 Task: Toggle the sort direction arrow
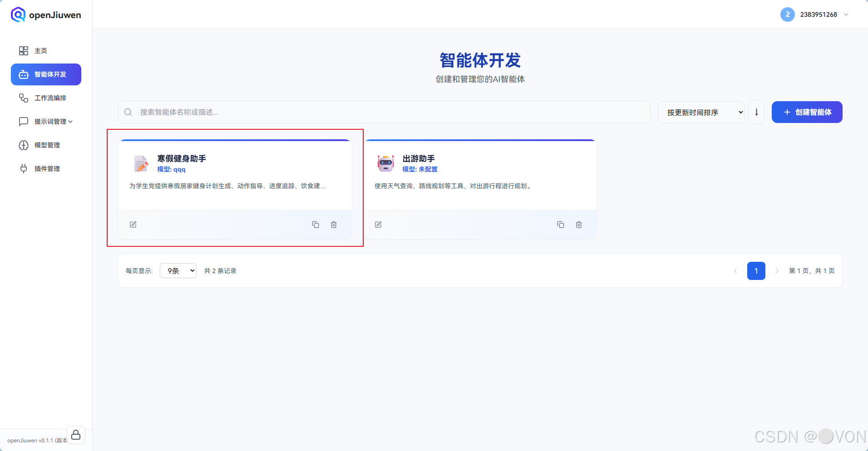click(756, 112)
